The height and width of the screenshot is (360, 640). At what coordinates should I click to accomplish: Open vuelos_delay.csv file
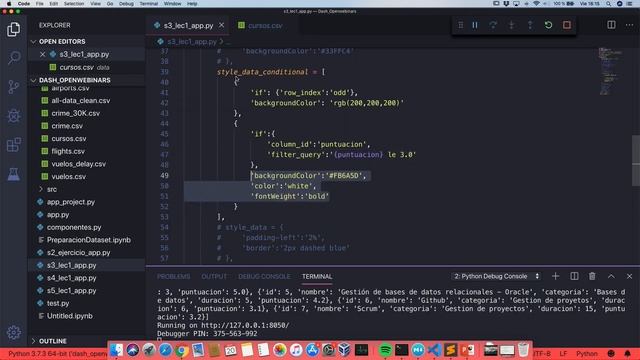[x=78, y=164]
